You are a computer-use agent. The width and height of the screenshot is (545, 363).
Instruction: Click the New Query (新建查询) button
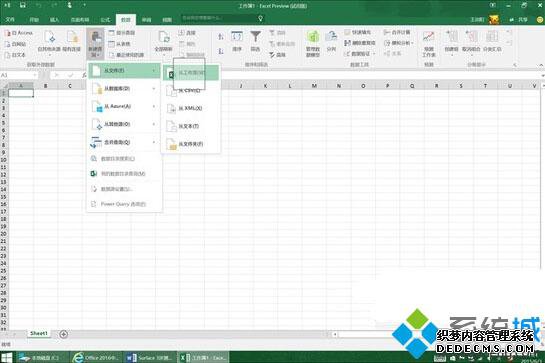[95, 43]
